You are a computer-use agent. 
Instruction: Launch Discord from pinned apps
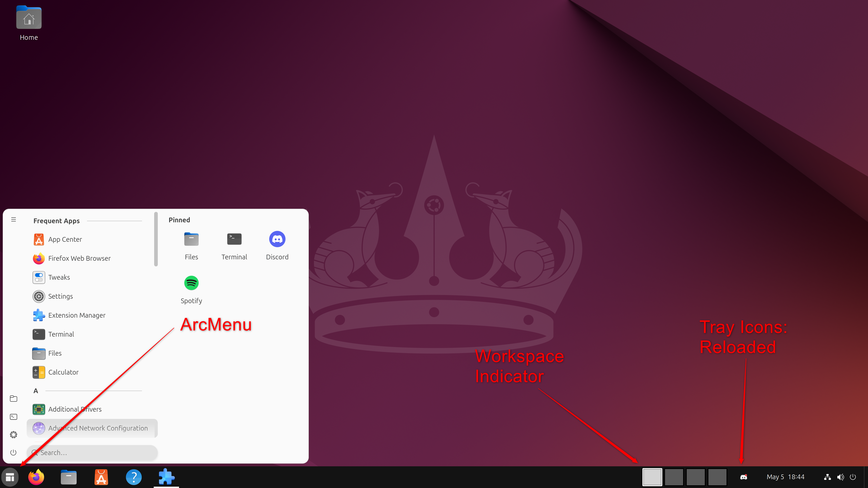point(277,239)
